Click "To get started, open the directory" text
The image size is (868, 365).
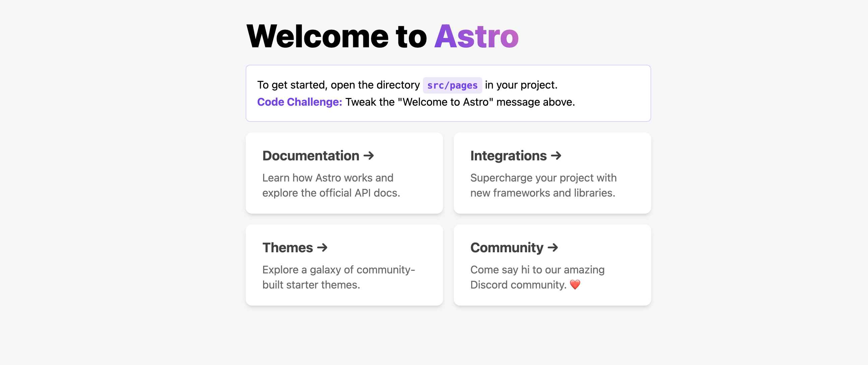point(338,85)
